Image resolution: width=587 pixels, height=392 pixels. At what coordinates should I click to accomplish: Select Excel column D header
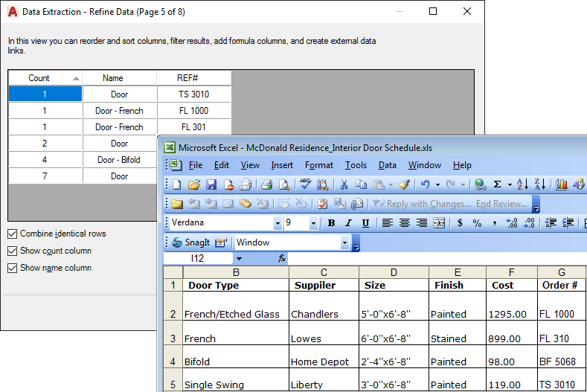(x=394, y=272)
